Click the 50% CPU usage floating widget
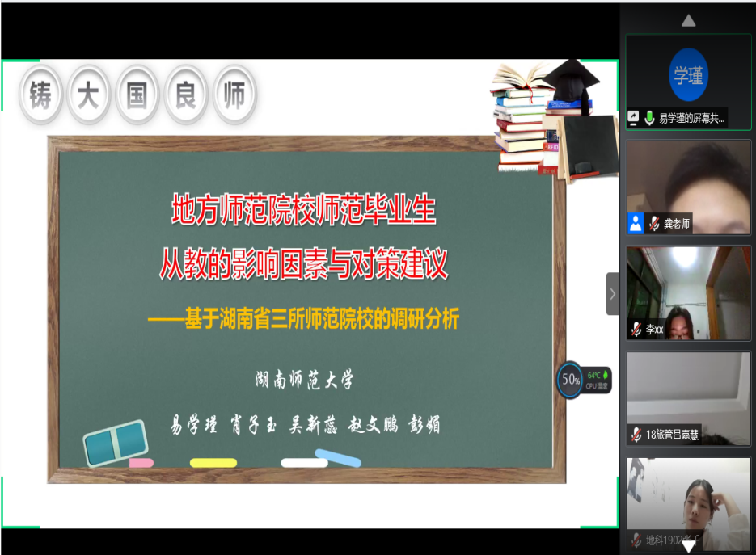 [572, 379]
